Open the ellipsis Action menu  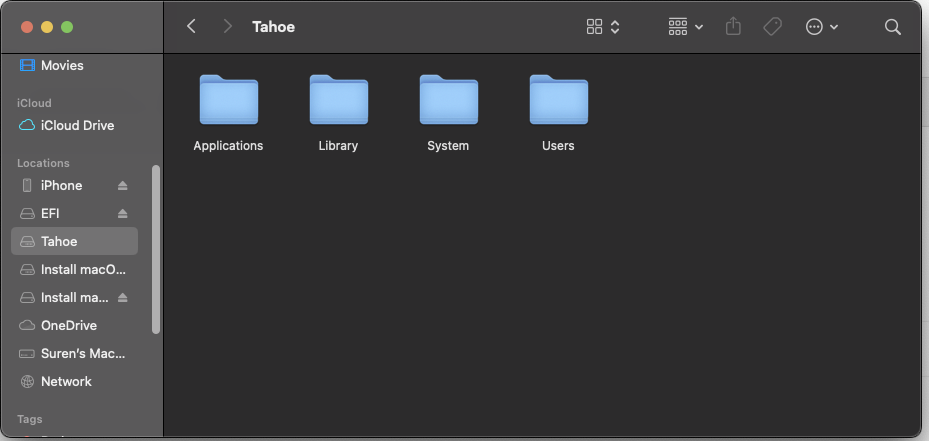click(x=822, y=27)
